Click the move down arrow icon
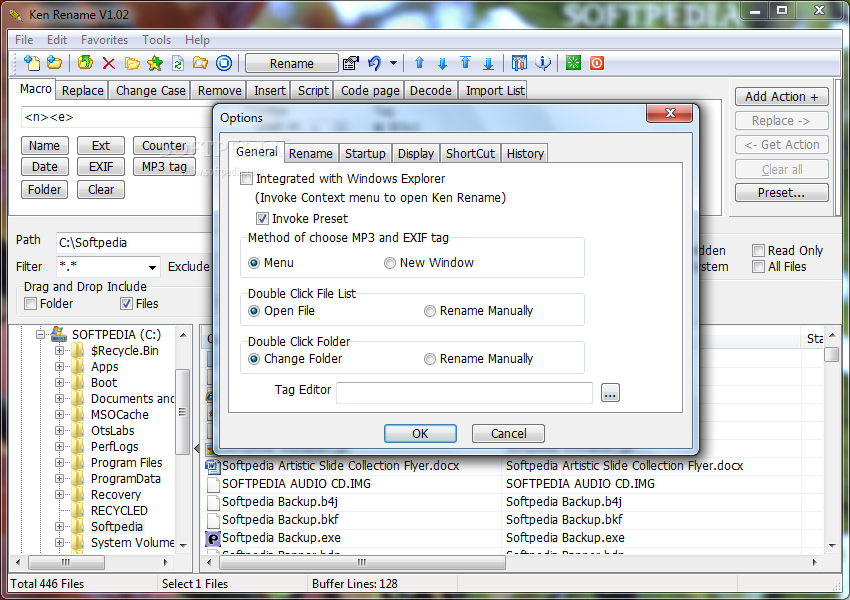This screenshot has width=850, height=600. pyautogui.click(x=442, y=63)
